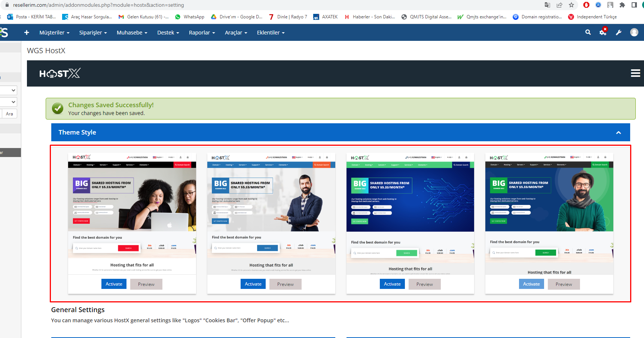
Task: Click the HostX logo
Action: [60, 73]
